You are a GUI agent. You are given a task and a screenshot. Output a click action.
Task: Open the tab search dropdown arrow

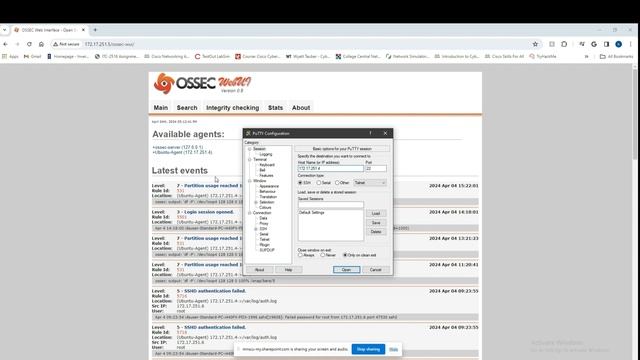point(4,30)
